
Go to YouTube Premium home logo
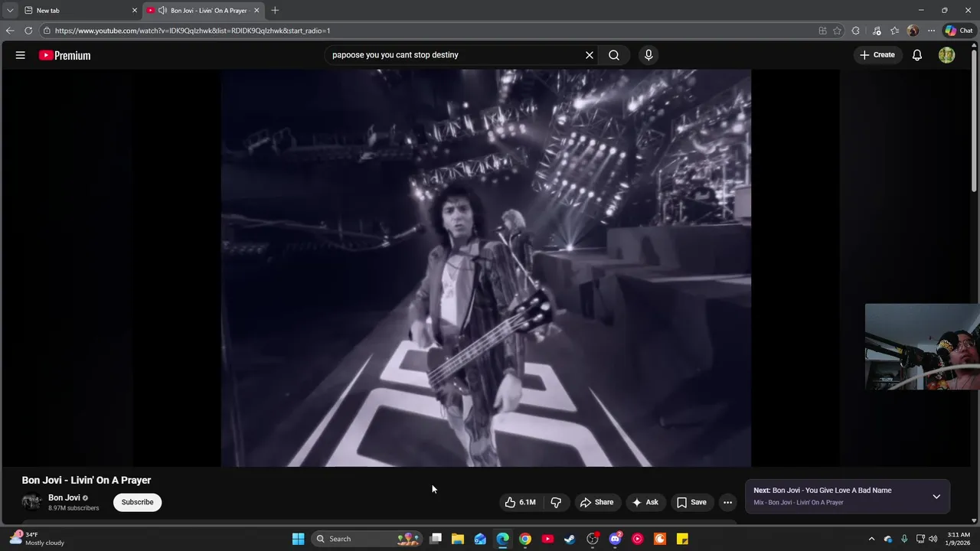[65, 55]
